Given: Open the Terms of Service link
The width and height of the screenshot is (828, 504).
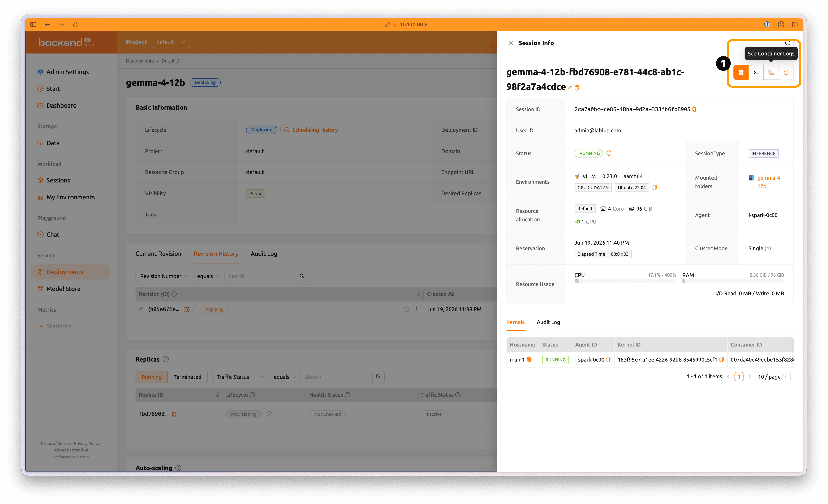Looking at the screenshot, I should pyautogui.click(x=56, y=443).
